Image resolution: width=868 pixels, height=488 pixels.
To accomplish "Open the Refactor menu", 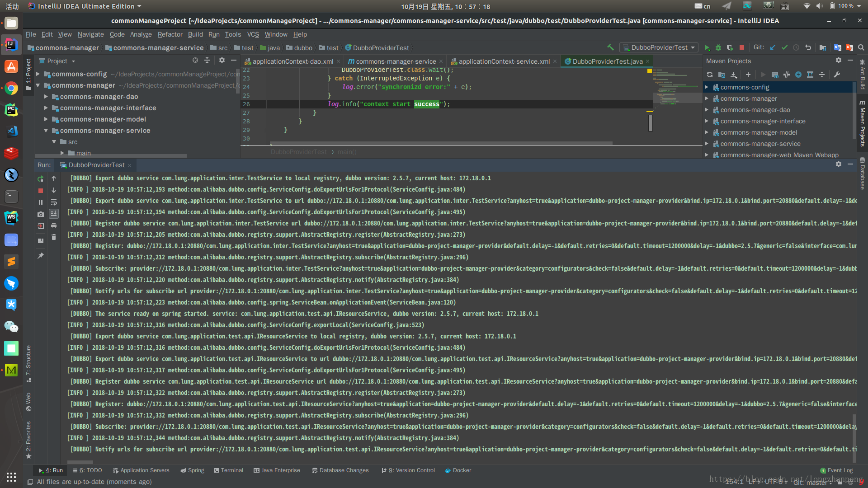I will pos(170,34).
